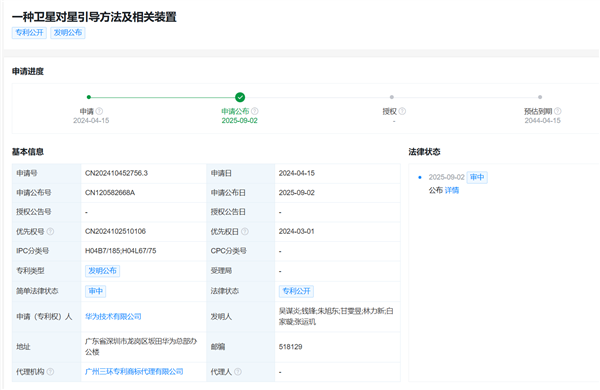The height and width of the screenshot is (390, 600).
Task: Click the 授权公告号 label cell
Action: 47,212
